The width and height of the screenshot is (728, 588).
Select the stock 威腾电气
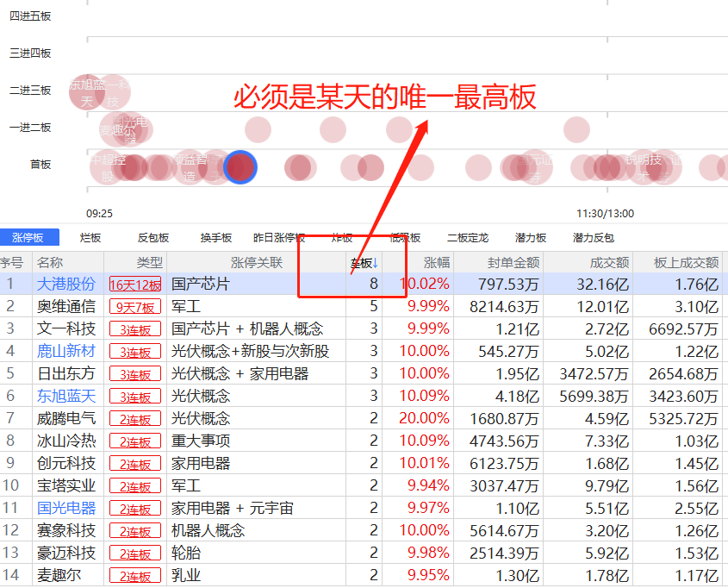pyautogui.click(x=66, y=418)
